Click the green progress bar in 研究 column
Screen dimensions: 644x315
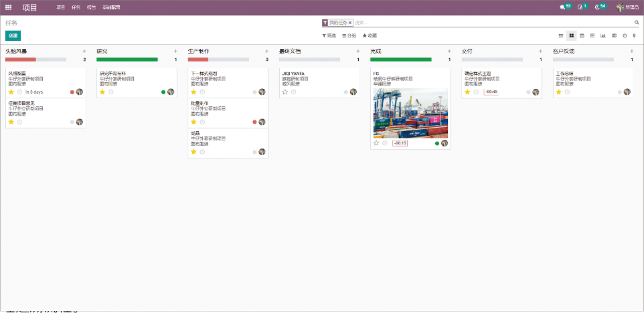click(x=127, y=60)
